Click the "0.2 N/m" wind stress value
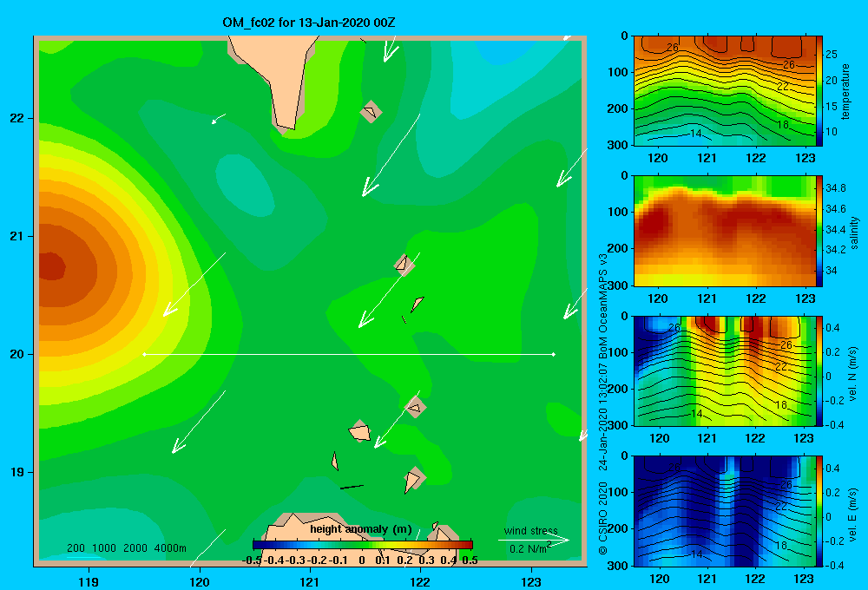Screen dimensions: 868x590 pos(529,548)
